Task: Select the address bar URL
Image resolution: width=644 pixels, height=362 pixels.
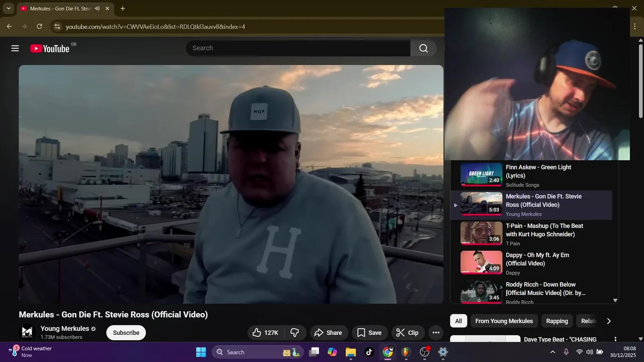Action: click(155, 27)
